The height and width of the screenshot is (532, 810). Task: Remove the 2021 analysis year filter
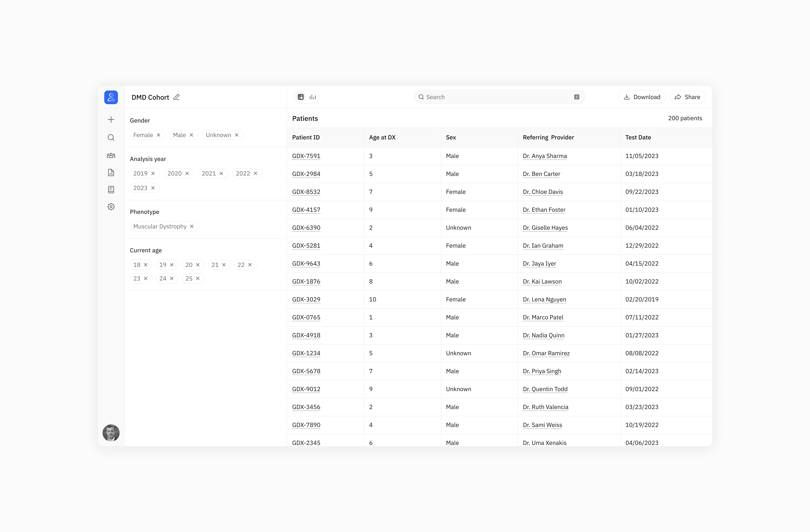221,173
